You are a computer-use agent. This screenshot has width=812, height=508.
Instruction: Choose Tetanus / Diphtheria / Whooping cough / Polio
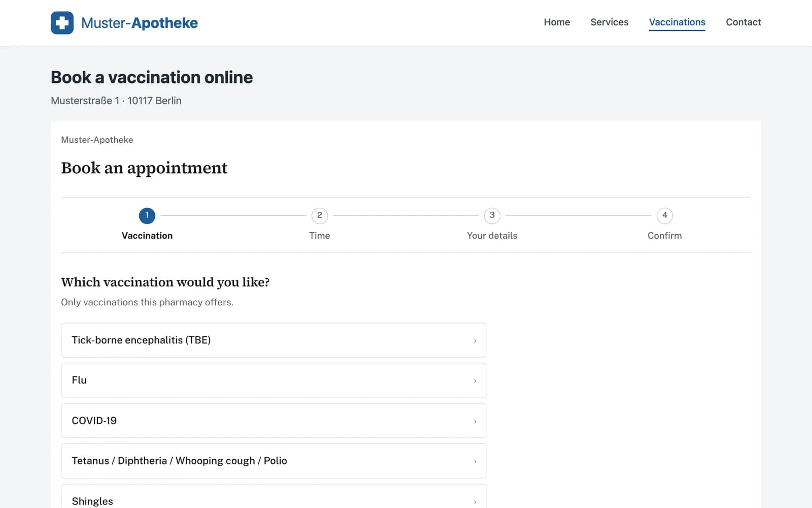[274, 461]
